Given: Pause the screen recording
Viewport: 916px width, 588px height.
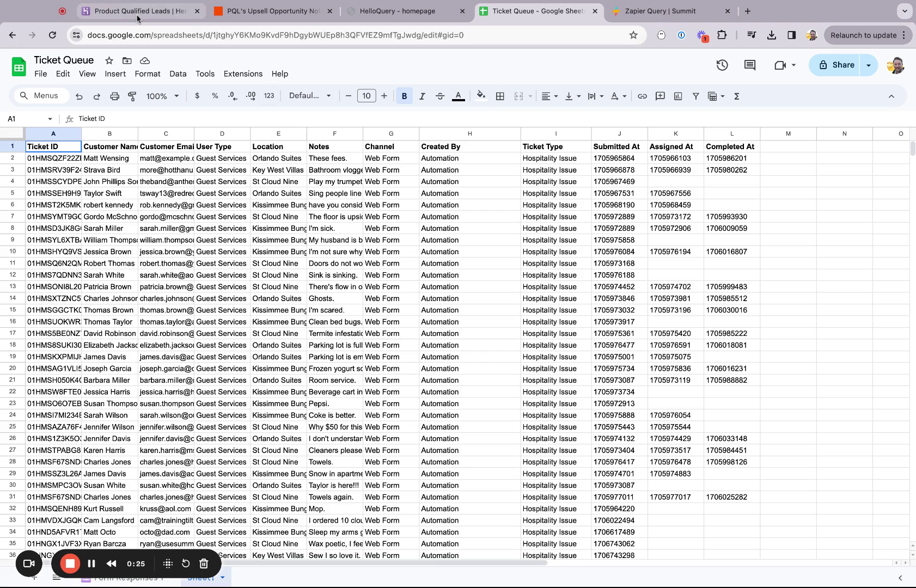Looking at the screenshot, I should point(91,563).
